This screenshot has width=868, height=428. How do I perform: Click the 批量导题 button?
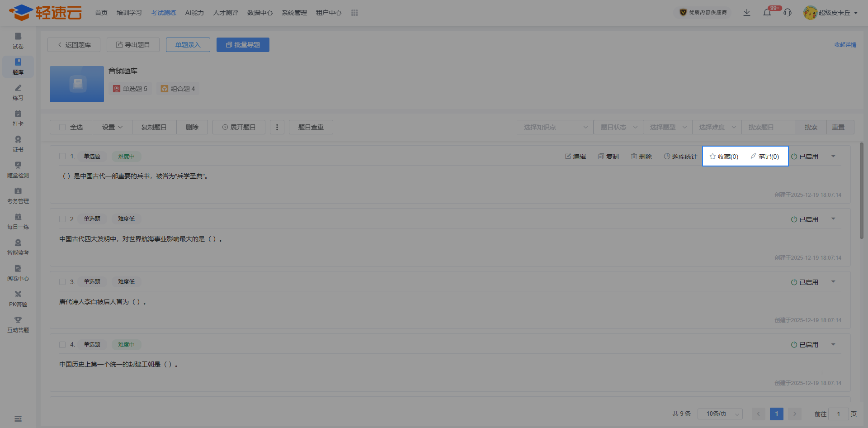243,45
